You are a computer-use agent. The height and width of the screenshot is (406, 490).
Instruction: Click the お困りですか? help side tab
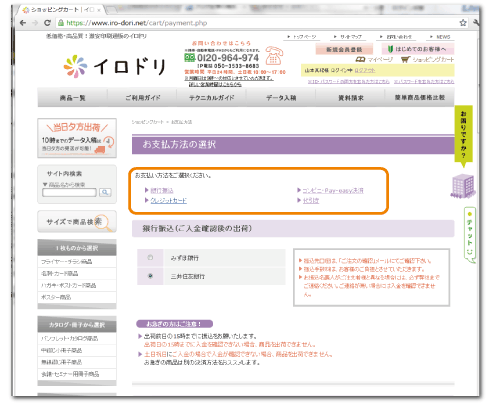[463, 135]
